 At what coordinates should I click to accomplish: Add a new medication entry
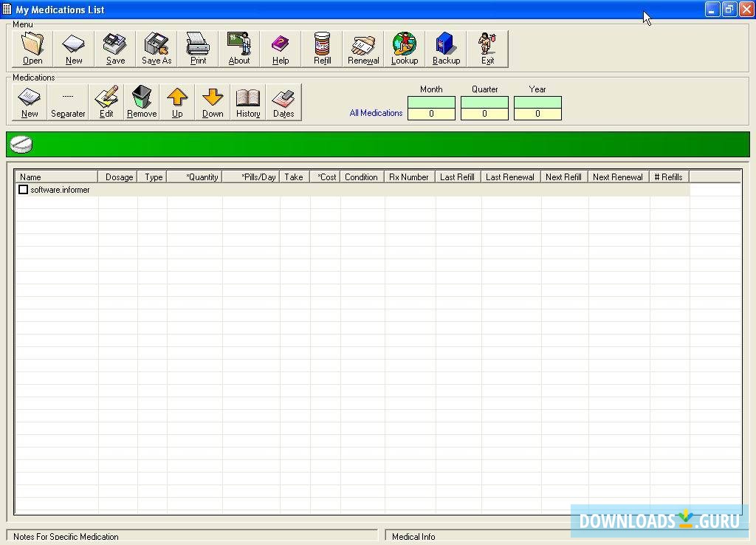point(30,102)
